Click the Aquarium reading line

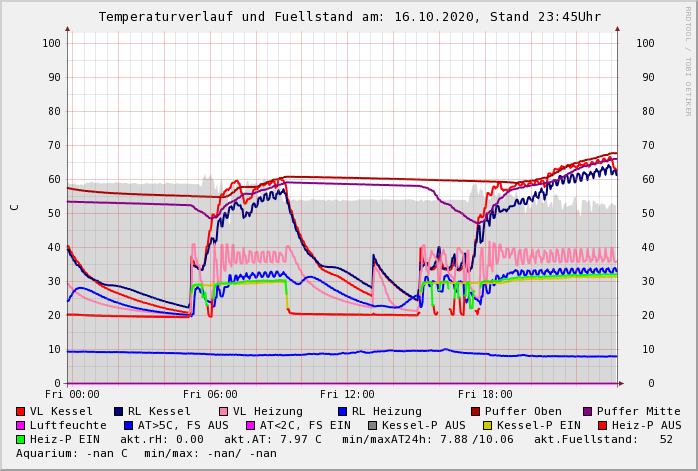pyautogui.click(x=146, y=453)
